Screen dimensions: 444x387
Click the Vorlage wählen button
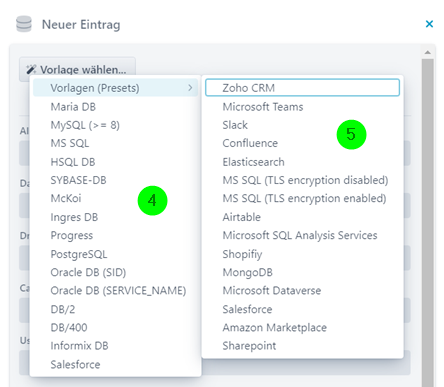coord(77,69)
